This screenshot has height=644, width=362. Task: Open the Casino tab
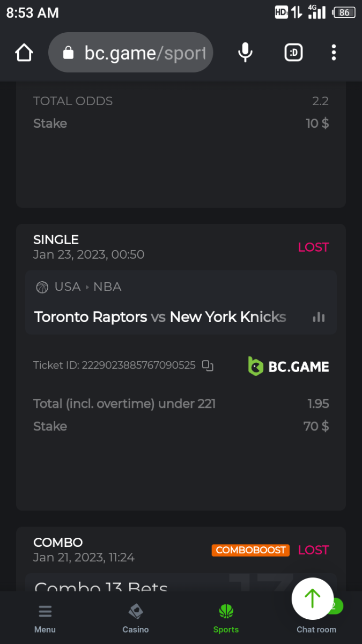point(135,619)
